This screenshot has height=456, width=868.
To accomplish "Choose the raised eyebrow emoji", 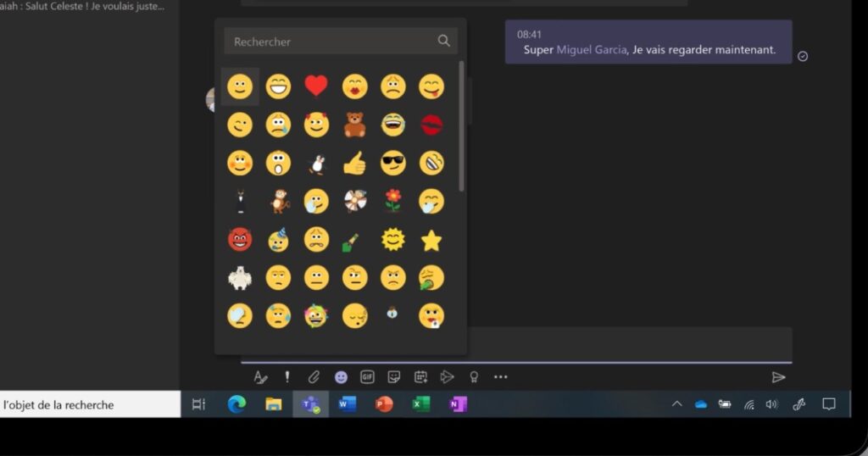I will click(x=354, y=278).
